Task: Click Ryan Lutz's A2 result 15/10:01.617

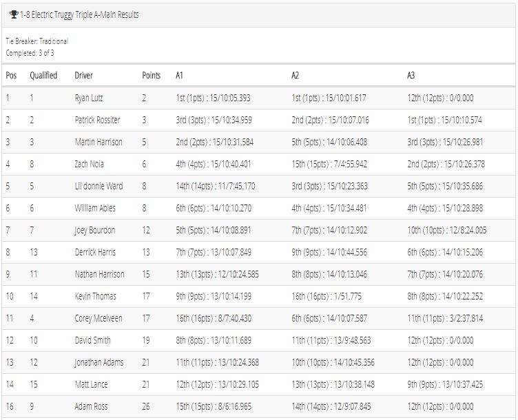Action: click(x=346, y=98)
